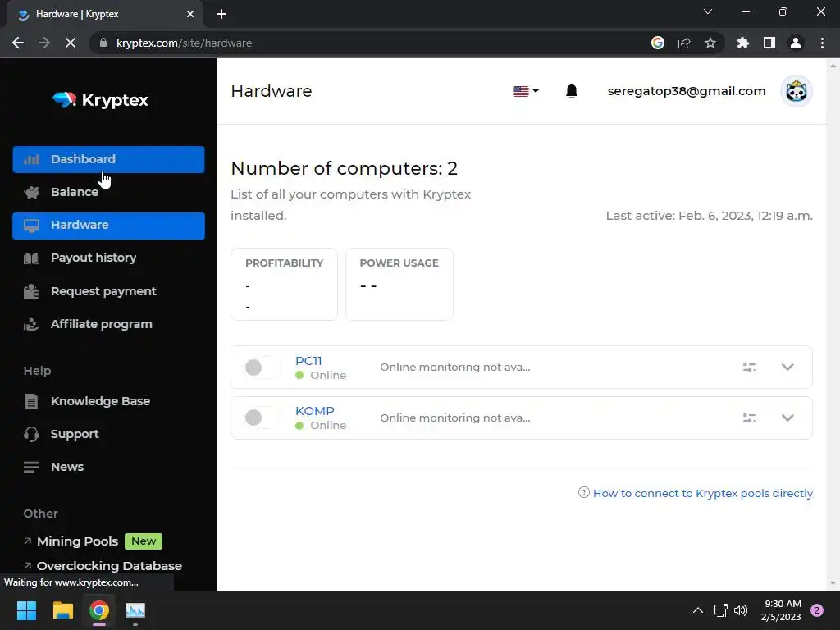840x630 pixels.
Task: Select Hardware in sidebar
Action: pyautogui.click(x=108, y=226)
